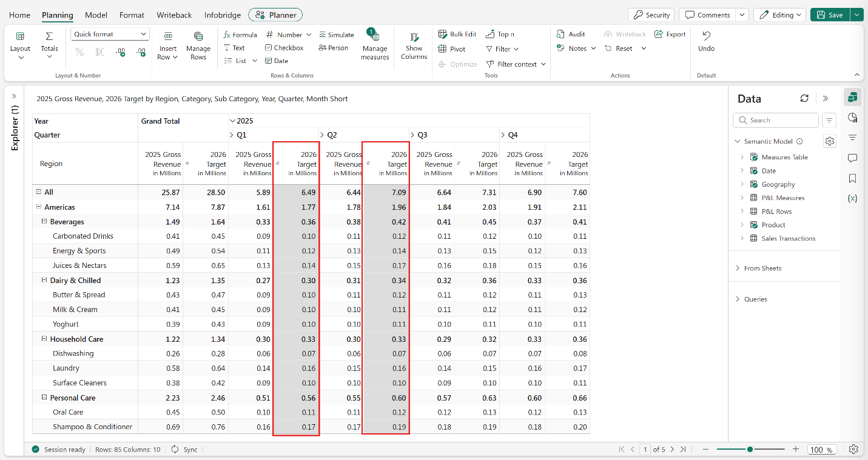The image size is (868, 460).
Task: Open semantic model settings gear
Action: tap(830, 141)
